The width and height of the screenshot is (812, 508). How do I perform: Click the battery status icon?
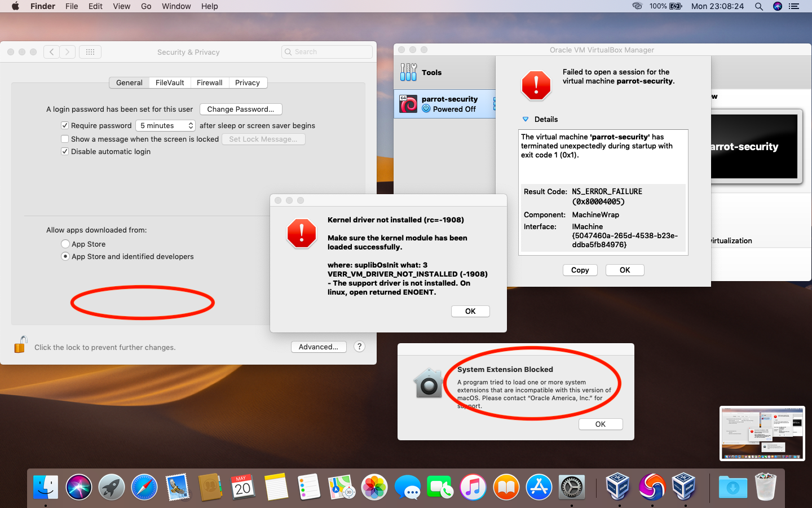click(x=676, y=6)
